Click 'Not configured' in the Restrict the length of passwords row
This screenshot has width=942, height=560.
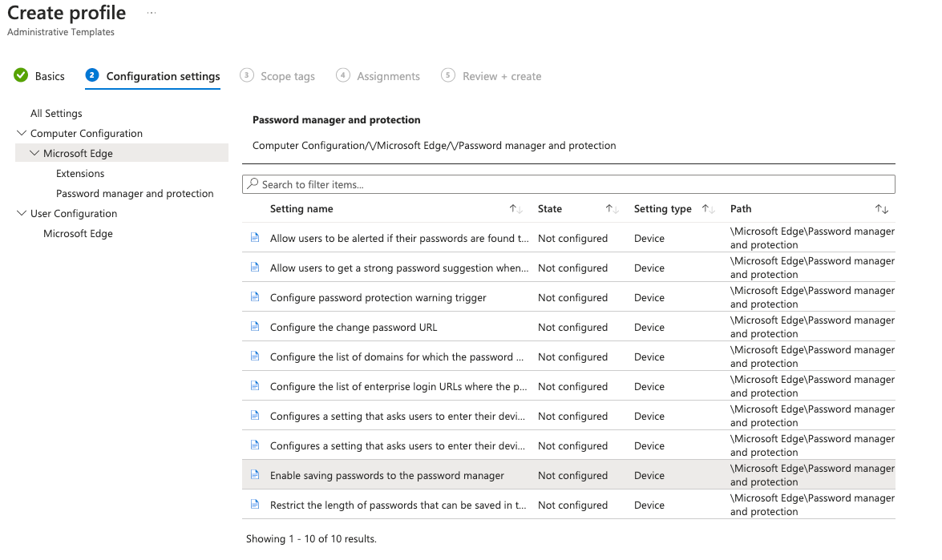coord(572,506)
